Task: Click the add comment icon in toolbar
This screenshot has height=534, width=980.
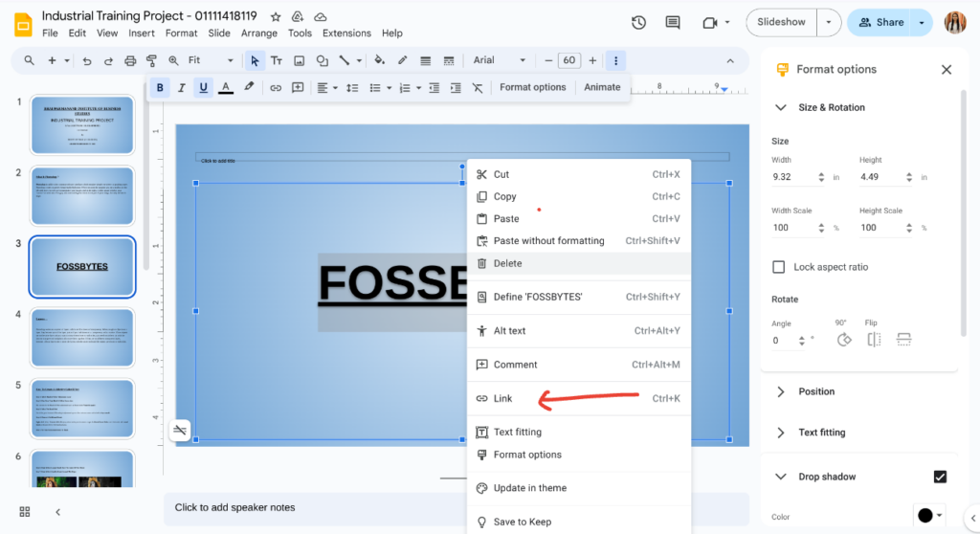Action: (x=298, y=87)
